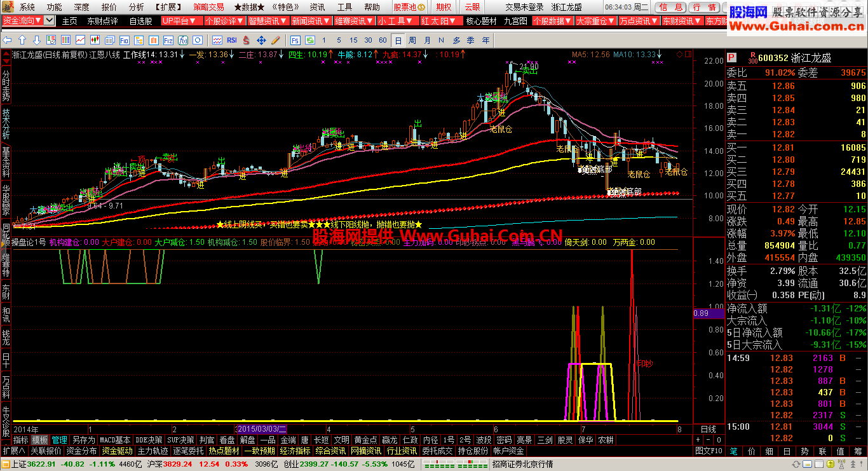
Task: Click the F10 company info icon
Action: (x=125, y=40)
